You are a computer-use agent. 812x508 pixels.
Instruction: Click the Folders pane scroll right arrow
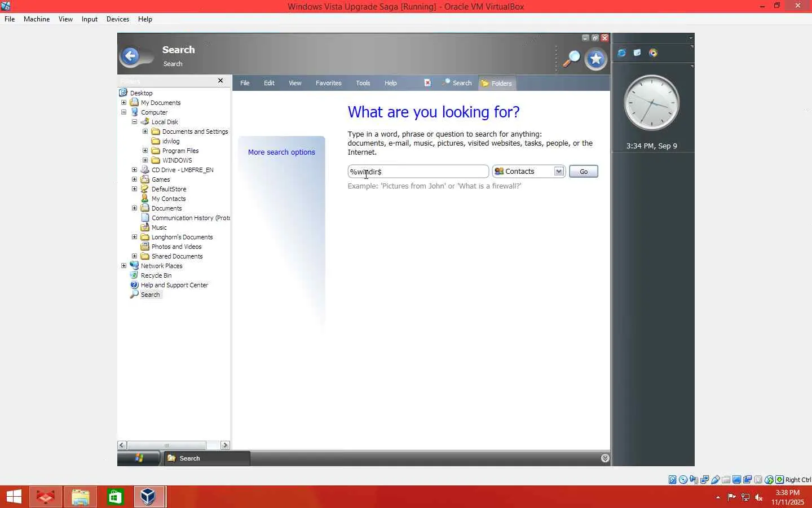[225, 445]
